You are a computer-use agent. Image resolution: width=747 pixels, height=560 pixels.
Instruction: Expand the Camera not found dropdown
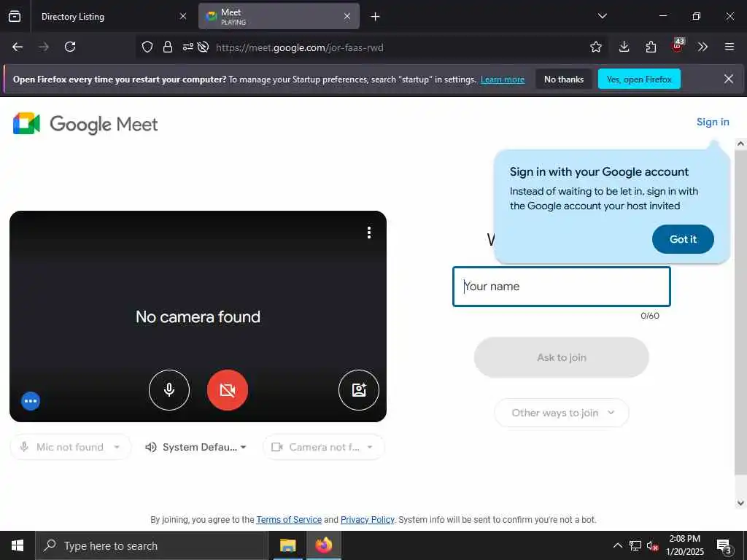point(323,447)
